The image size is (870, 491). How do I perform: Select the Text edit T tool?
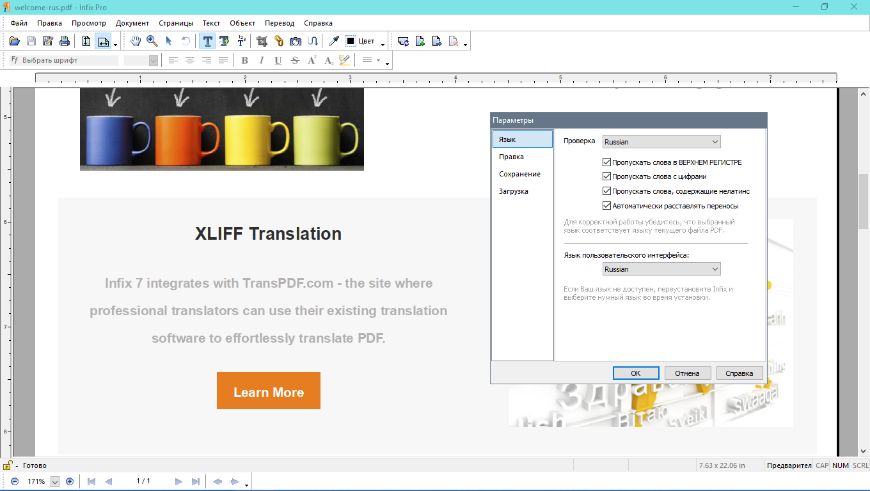208,41
